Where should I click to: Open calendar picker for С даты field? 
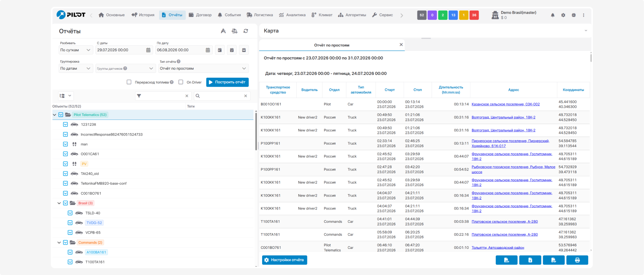pyautogui.click(x=148, y=50)
